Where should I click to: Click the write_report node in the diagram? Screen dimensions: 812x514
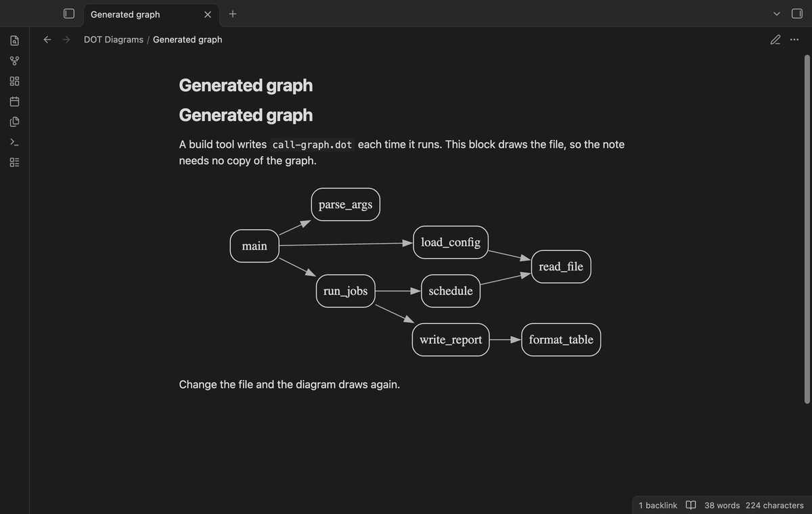(451, 340)
